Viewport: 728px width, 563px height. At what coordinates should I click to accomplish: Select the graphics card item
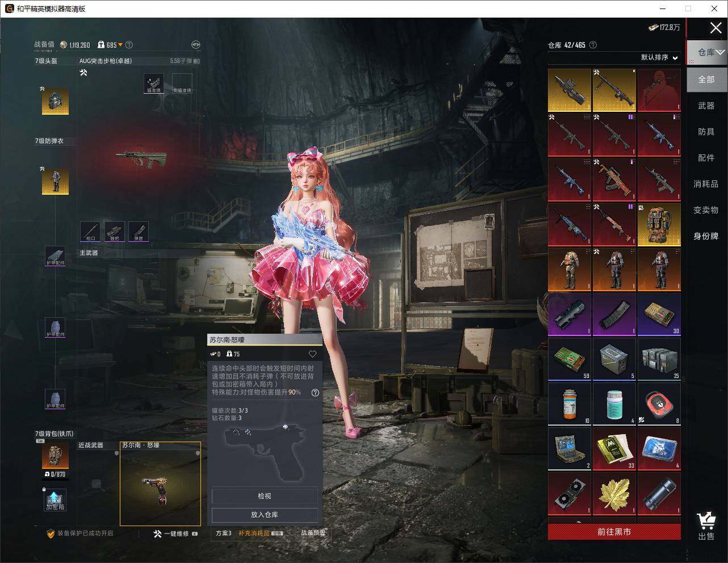[x=570, y=494]
